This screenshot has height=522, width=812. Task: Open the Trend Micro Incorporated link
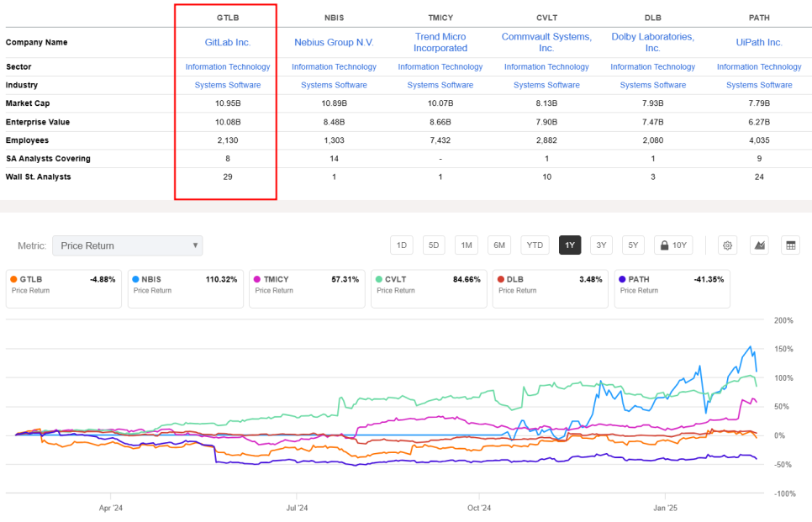(440, 43)
